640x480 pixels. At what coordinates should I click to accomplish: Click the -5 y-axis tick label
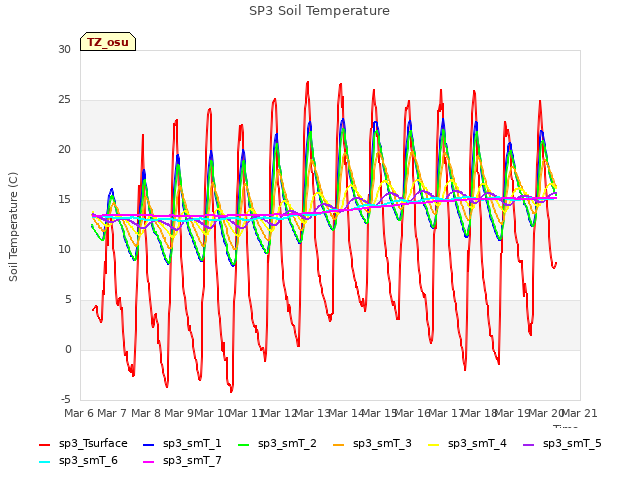66,399
